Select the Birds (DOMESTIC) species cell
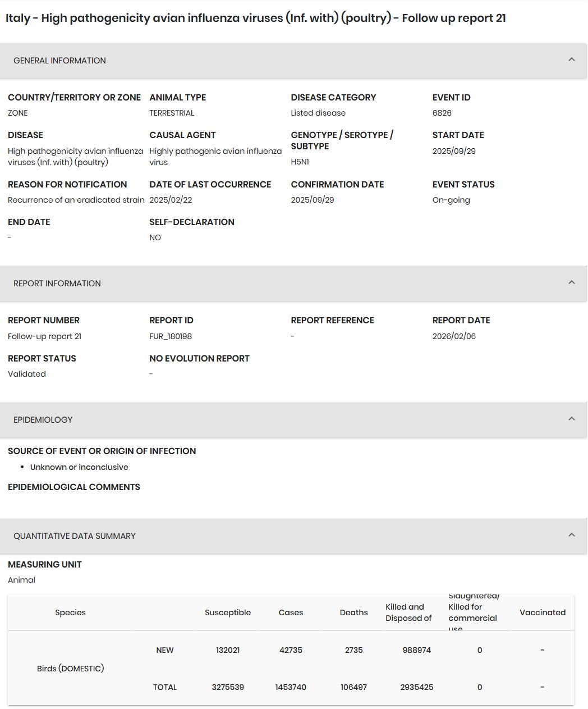Screen dimensions: 588x709 71,669
